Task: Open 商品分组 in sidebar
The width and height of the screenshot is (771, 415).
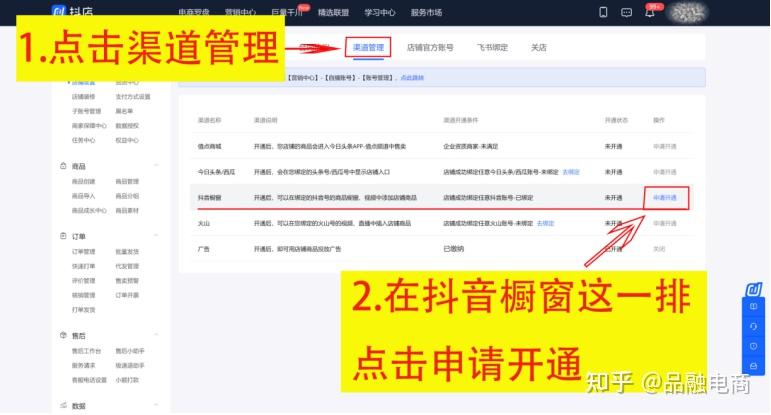Action: point(127,196)
